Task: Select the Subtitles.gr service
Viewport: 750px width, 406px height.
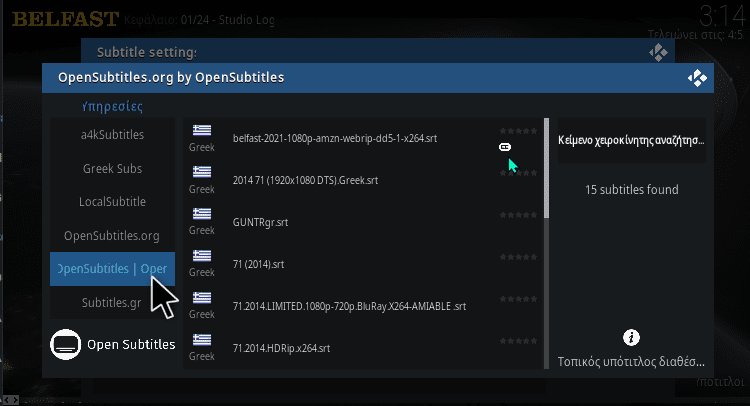Action: (112, 302)
